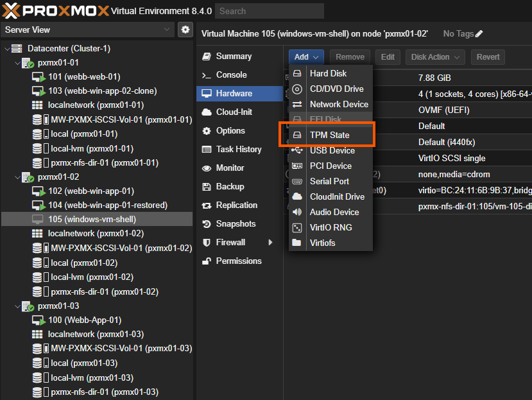
Task: Select the OVMF (UEFI) value row
Action: tap(444, 110)
